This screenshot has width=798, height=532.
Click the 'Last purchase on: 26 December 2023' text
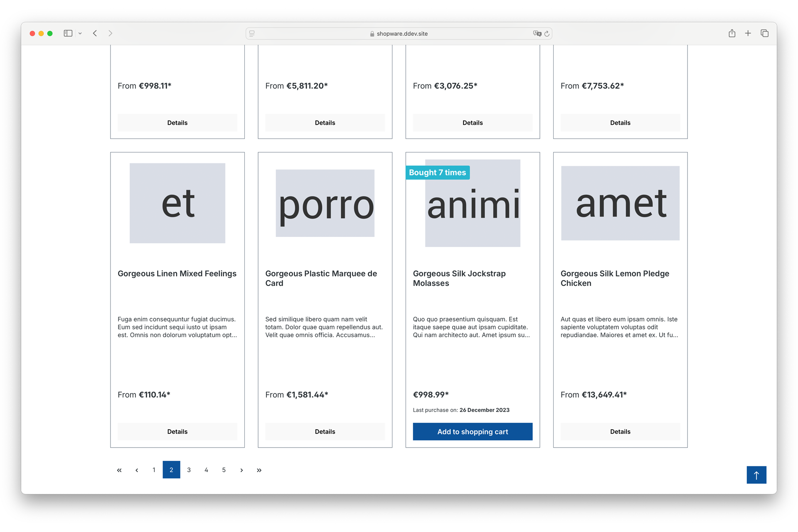tap(461, 410)
